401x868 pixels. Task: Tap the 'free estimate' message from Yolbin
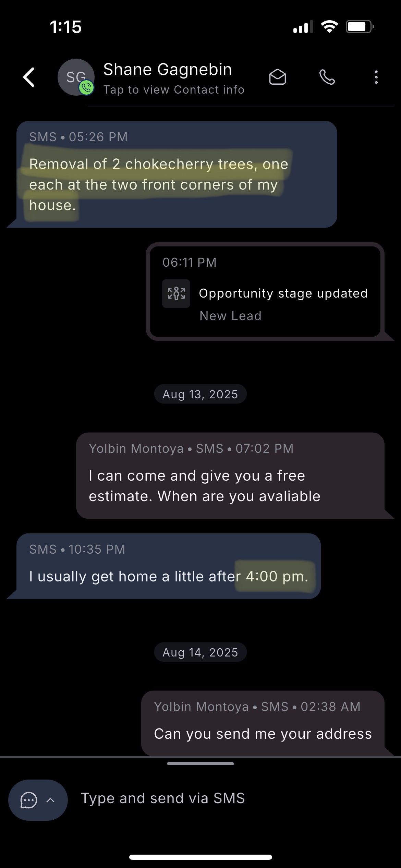tap(230, 475)
